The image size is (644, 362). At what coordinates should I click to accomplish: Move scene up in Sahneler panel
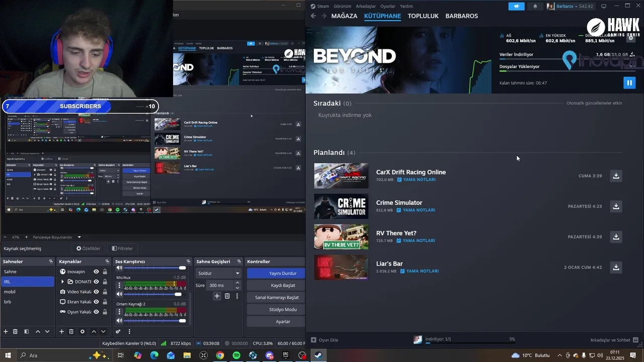tap(37, 331)
